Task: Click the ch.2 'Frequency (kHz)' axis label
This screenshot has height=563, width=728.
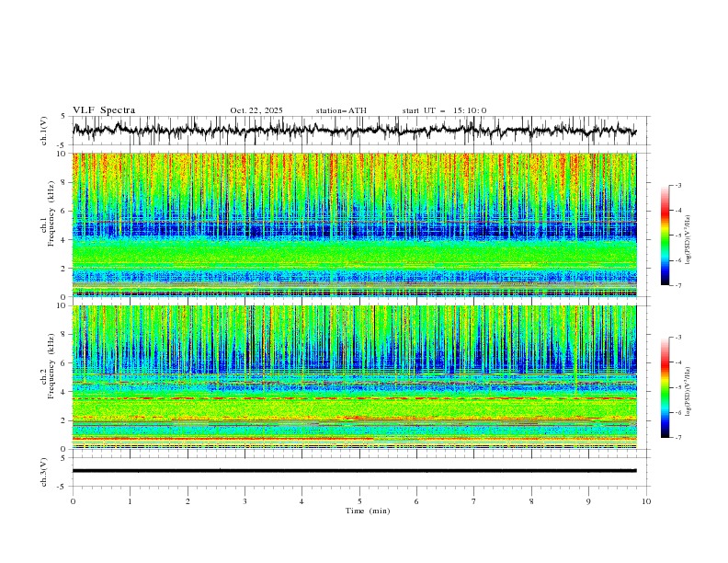Action: pyautogui.click(x=51, y=366)
